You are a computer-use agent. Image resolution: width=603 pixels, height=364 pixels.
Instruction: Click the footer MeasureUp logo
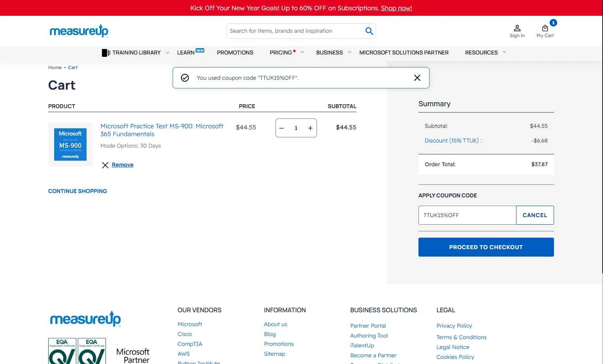click(85, 319)
